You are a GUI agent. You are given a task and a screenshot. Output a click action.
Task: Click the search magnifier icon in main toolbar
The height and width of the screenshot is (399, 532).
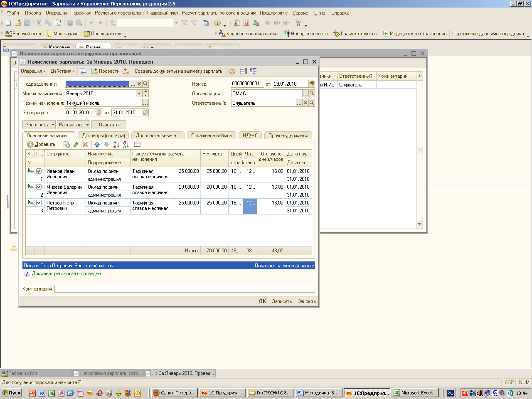pyautogui.click(x=113, y=23)
